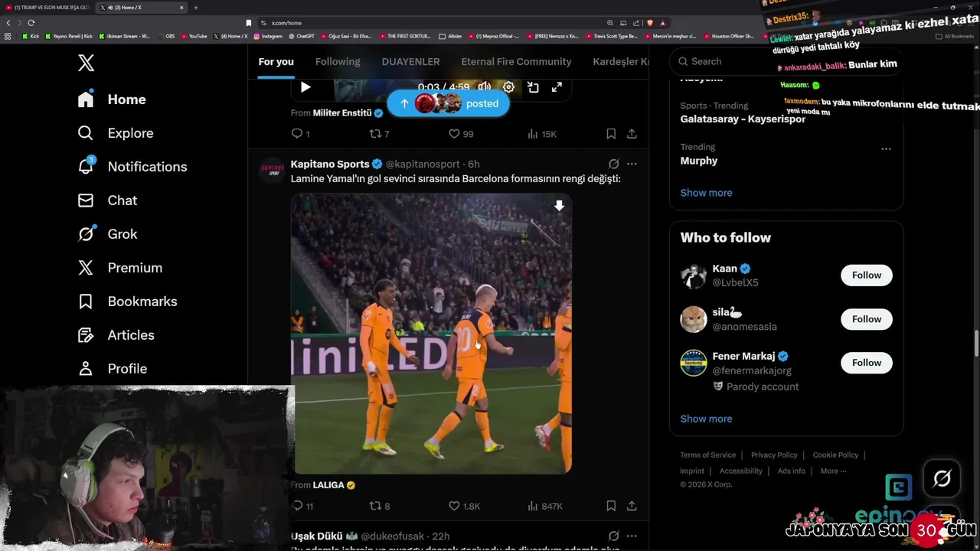
Task: Click Grok icon on Kapitano Sports post
Action: click(x=613, y=164)
